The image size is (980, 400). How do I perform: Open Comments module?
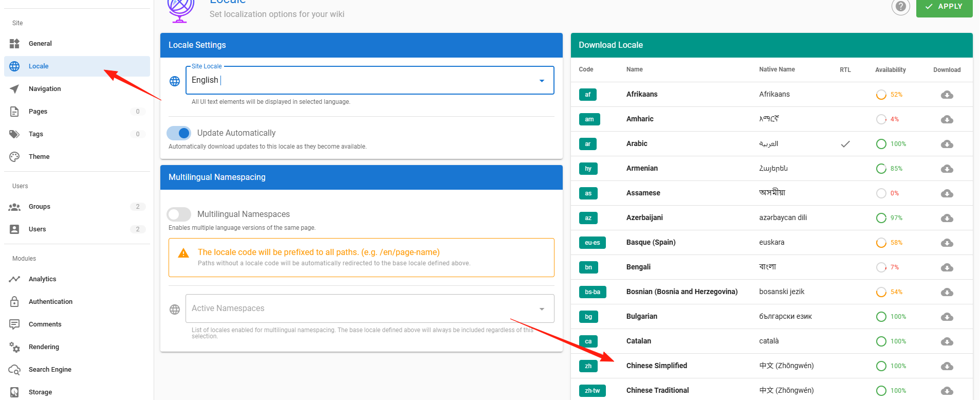pyautogui.click(x=77, y=324)
